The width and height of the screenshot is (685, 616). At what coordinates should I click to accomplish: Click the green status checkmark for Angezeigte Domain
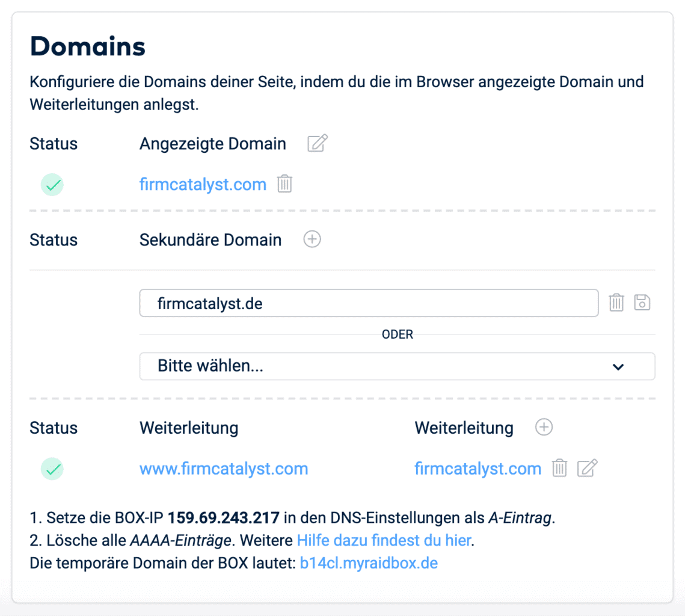[52, 185]
